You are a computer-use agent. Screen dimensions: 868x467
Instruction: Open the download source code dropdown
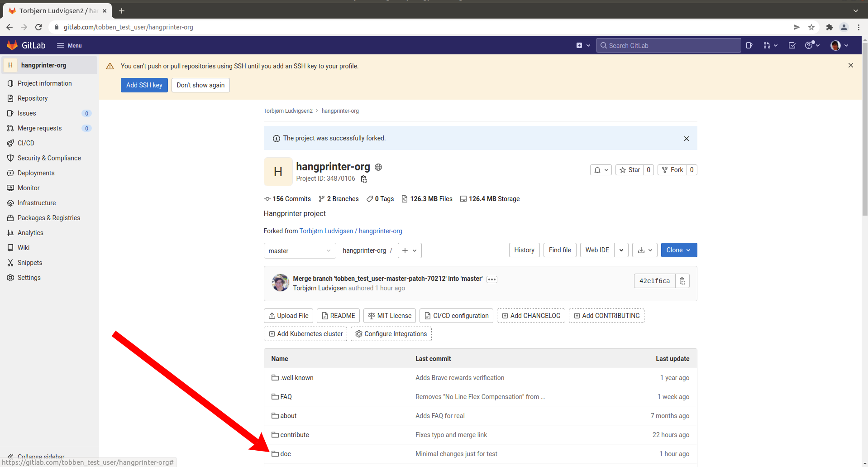[644, 250]
